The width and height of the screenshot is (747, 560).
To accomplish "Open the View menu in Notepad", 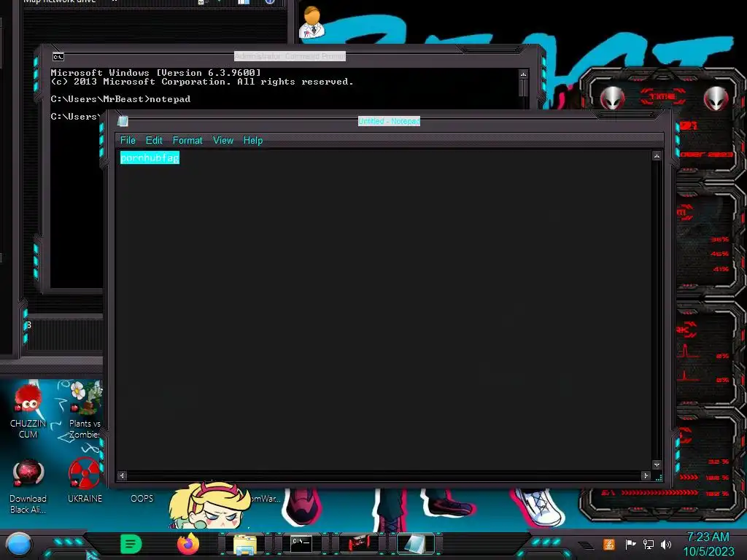I will click(223, 141).
